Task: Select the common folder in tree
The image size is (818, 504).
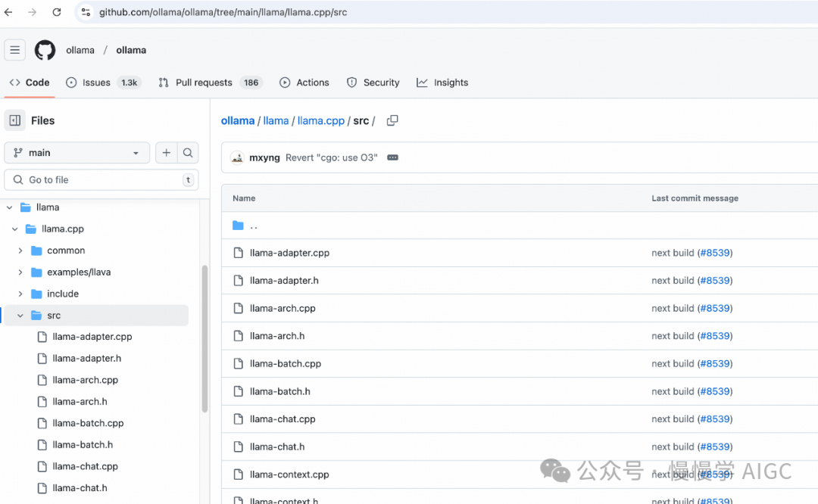Action: pos(66,250)
